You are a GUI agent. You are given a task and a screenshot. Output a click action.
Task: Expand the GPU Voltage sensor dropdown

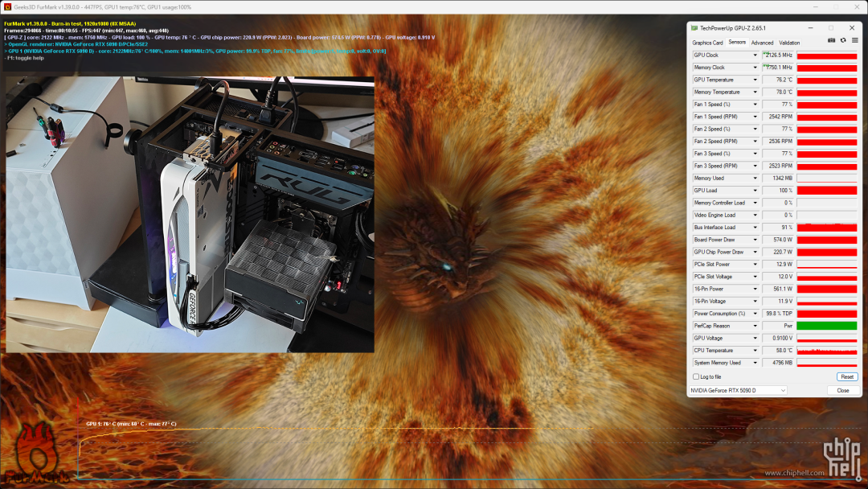tap(755, 338)
